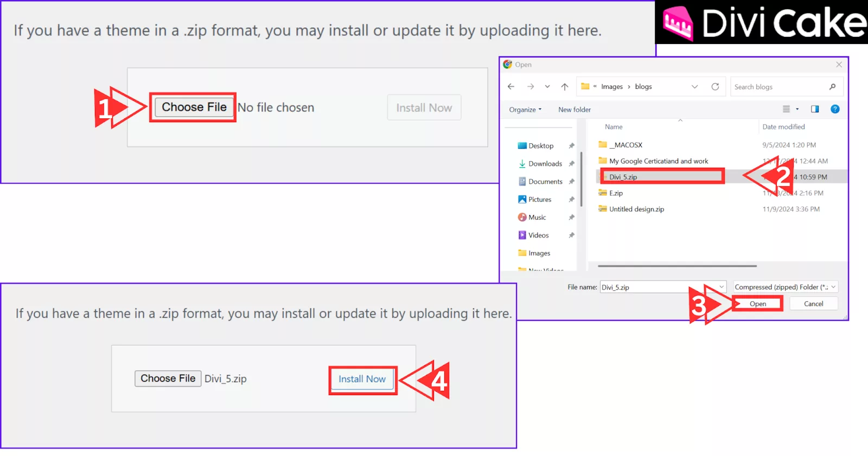Image resolution: width=868 pixels, height=456 pixels.
Task: Click the blue Install Now button
Action: coord(362,379)
